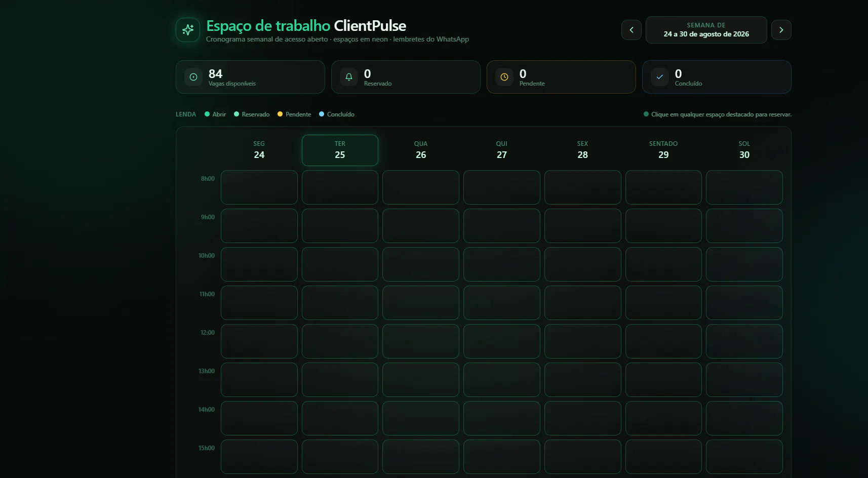
Task: Select the SEG 24 day header
Action: coord(259,150)
